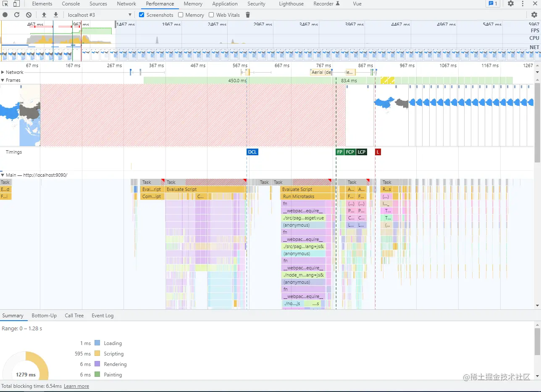541x392 pixels.
Task: Clear the recorded performance profile
Action: (x=29, y=15)
